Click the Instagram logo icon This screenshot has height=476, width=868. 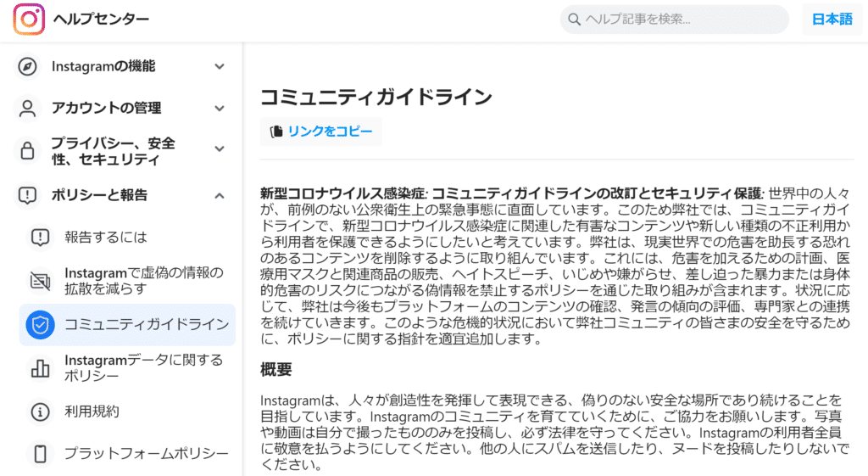click(29, 20)
